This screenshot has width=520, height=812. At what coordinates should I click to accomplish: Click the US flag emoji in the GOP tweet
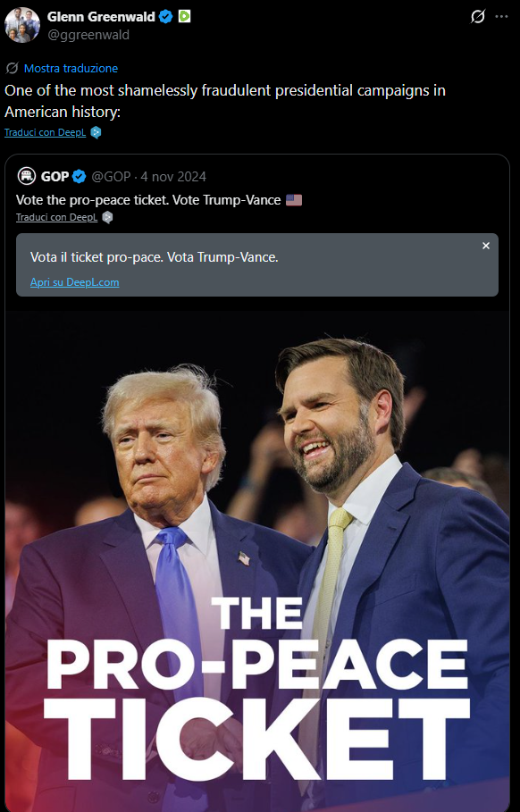pos(294,199)
